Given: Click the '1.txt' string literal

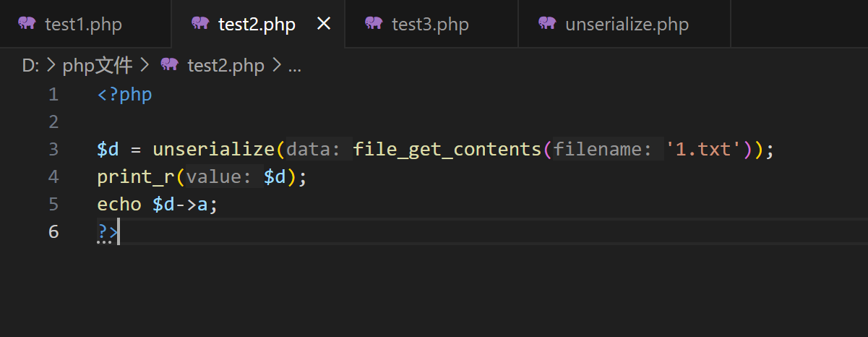Looking at the screenshot, I should pyautogui.click(x=703, y=150).
